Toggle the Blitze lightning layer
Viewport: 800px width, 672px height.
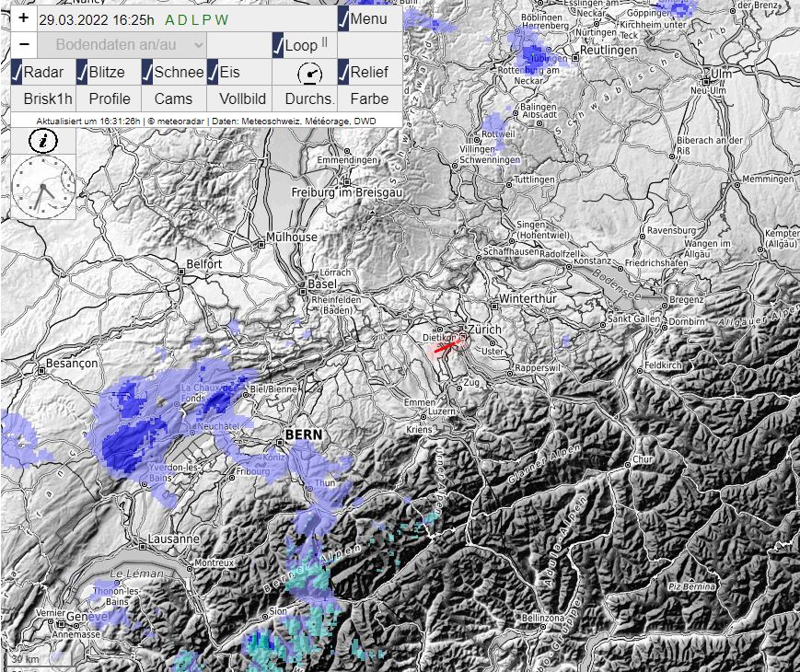[82, 72]
